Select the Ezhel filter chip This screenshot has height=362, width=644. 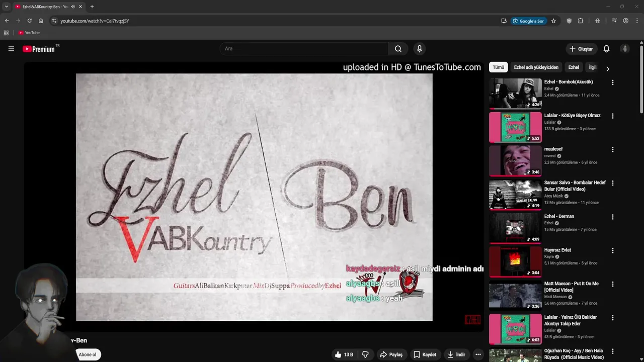(574, 67)
